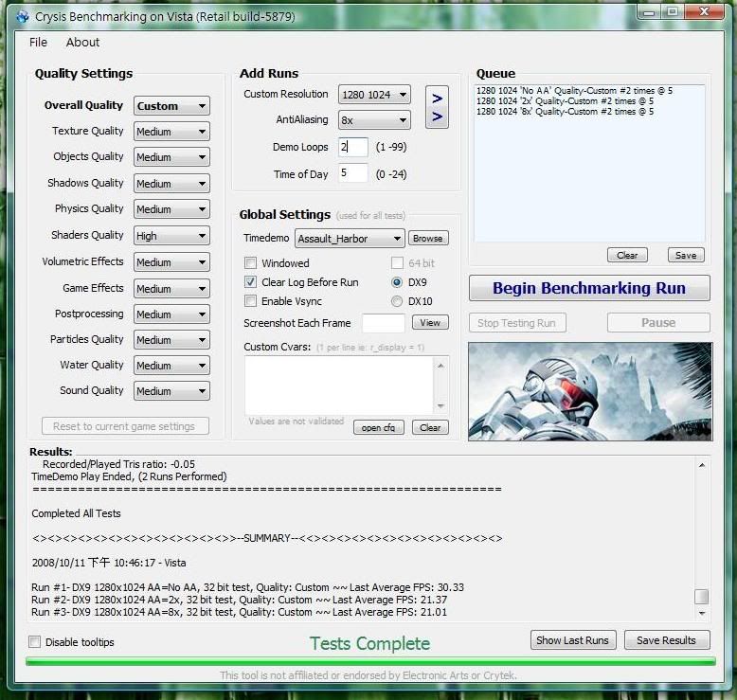The image size is (737, 700).
Task: Open Objects Quality dropdown
Action: pos(171,157)
